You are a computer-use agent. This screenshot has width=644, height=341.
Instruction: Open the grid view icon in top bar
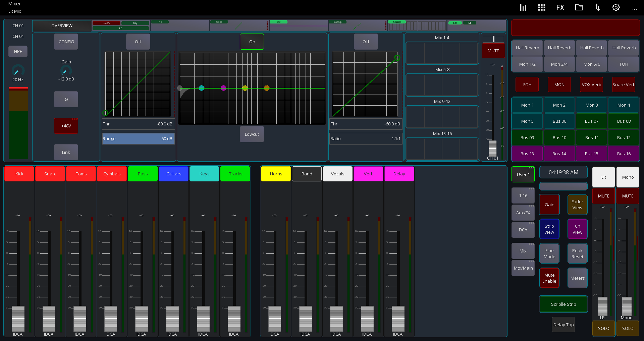541,7
